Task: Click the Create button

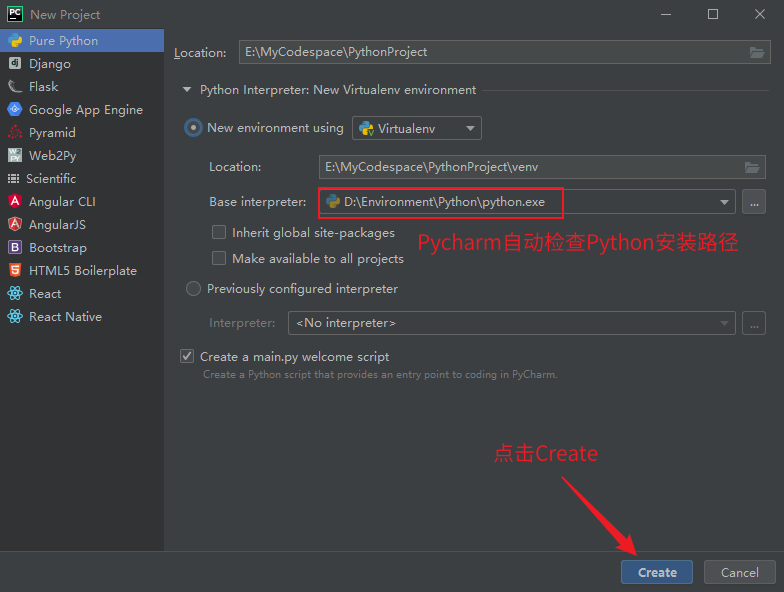Action: click(657, 572)
